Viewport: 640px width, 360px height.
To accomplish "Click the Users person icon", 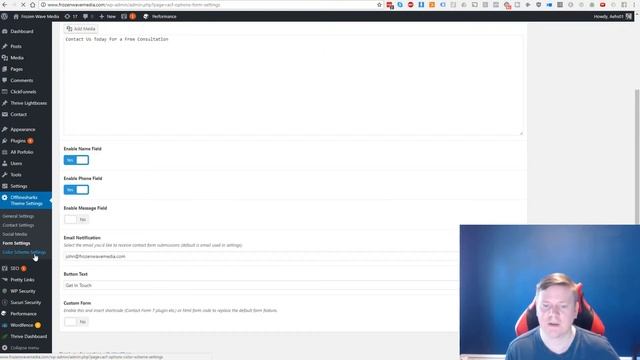I will pyautogui.click(x=4, y=163).
